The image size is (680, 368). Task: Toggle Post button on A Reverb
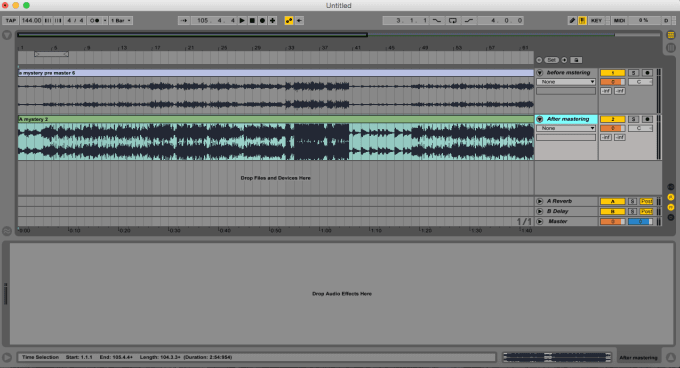point(646,201)
